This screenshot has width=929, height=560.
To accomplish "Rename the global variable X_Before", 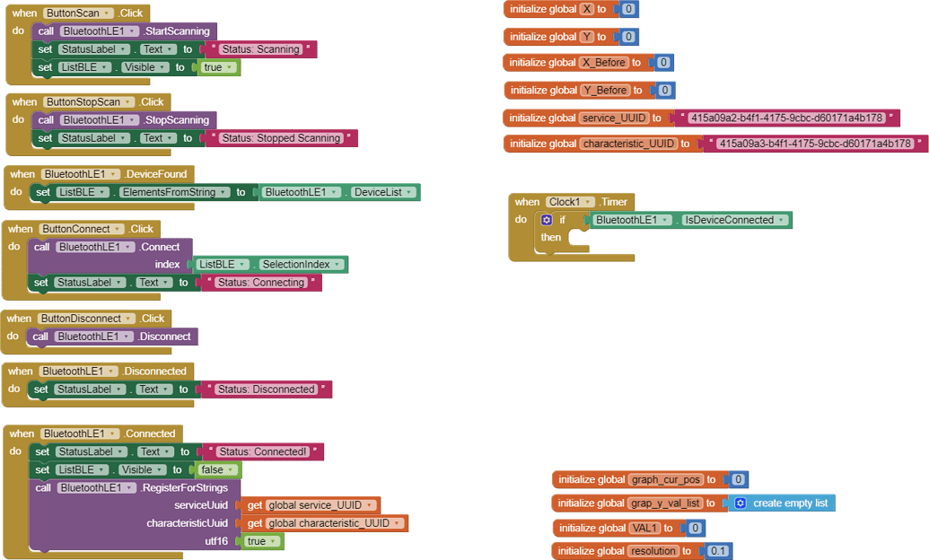I will pyautogui.click(x=603, y=63).
